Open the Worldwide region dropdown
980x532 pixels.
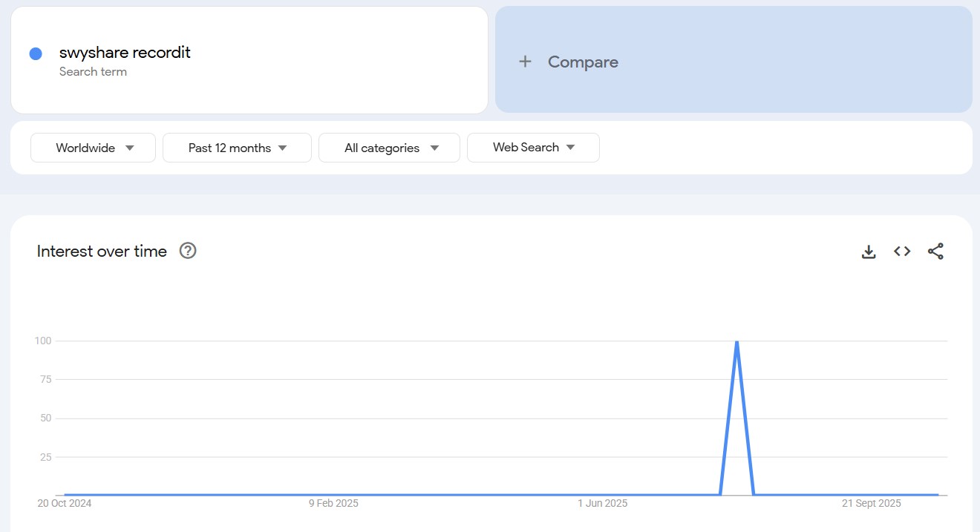(x=93, y=148)
